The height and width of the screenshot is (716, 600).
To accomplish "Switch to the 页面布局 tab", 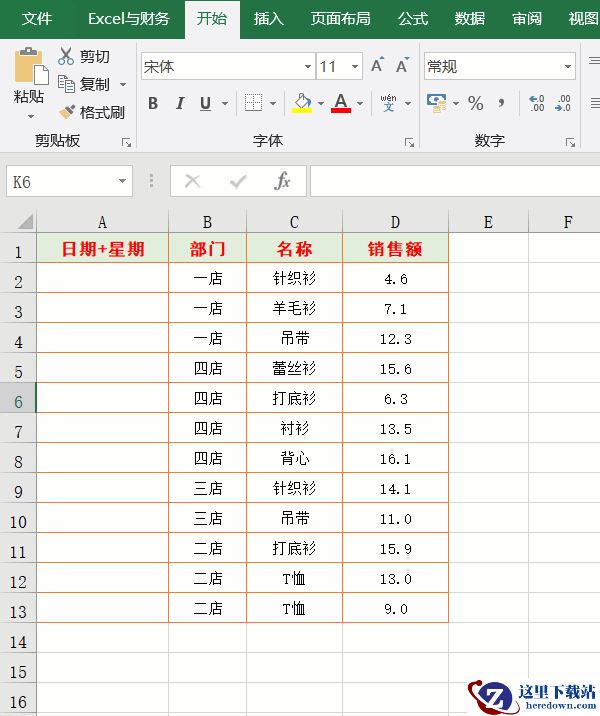I will coord(340,19).
